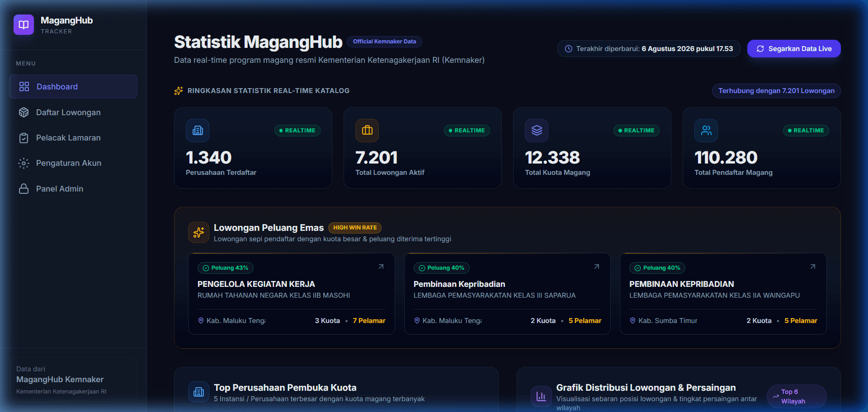The height and width of the screenshot is (412, 868).
Task: Click location pin beside Kab. Sumba Timur
Action: pyautogui.click(x=633, y=321)
